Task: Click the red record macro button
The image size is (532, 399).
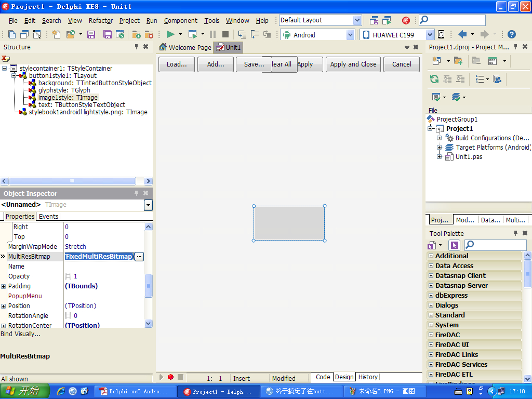Action: pos(170,377)
